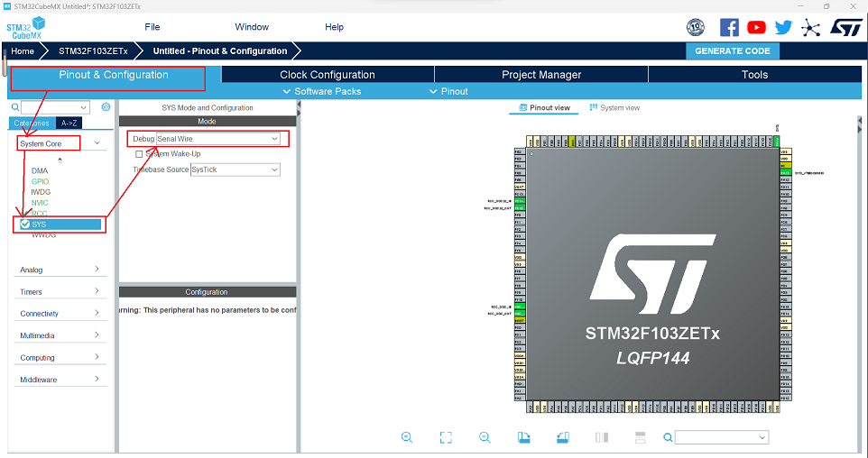Open the Pinout dropdown menu
The width and height of the screenshot is (868, 458).
click(x=449, y=91)
